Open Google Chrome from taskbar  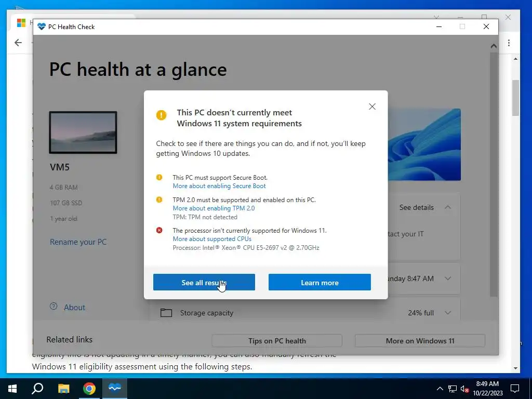coord(89,389)
